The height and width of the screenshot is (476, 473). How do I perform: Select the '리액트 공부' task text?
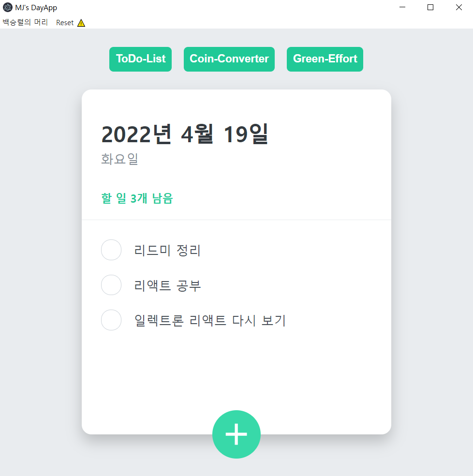click(x=168, y=285)
